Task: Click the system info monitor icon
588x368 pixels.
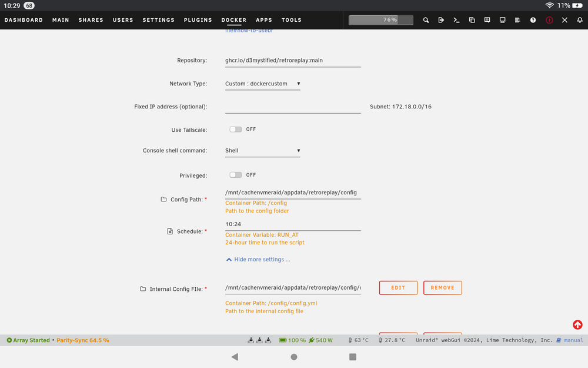Action: pyautogui.click(x=503, y=20)
